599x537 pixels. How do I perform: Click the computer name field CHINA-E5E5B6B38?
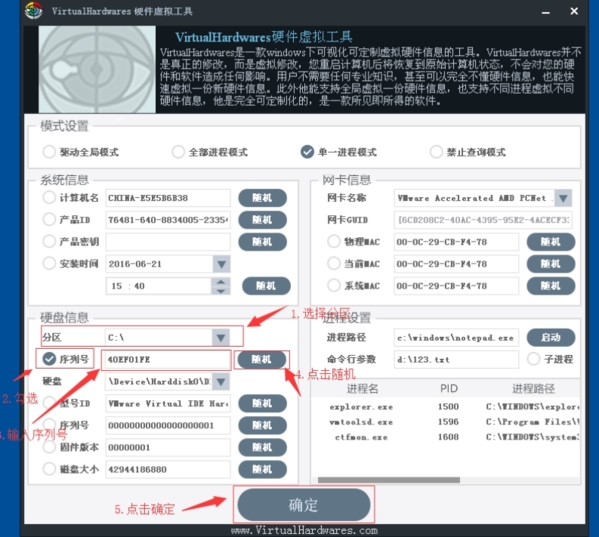pos(168,198)
